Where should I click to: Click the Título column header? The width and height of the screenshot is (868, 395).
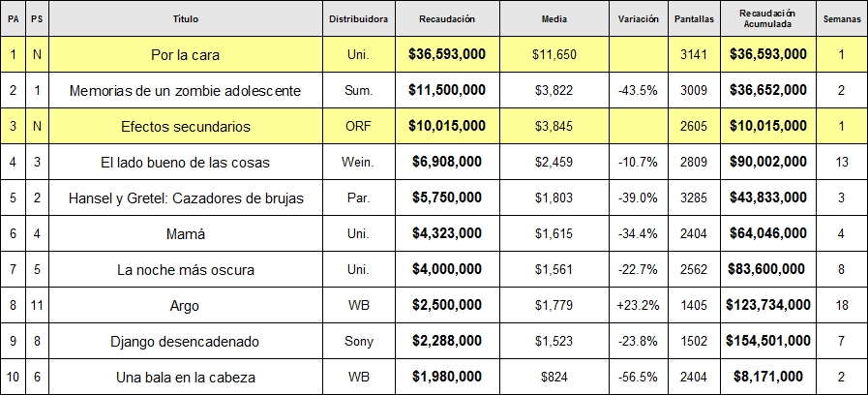click(186, 18)
